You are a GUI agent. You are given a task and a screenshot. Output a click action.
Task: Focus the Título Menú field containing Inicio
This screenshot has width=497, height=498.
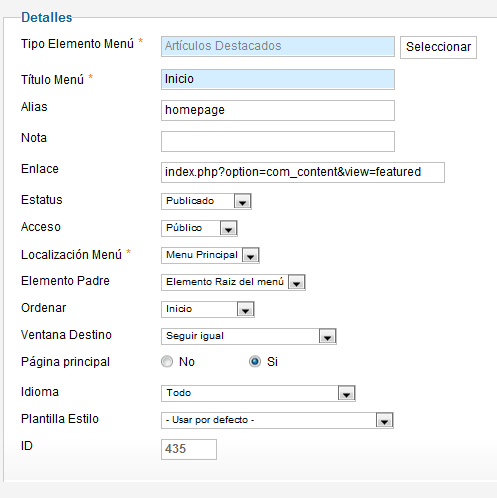click(x=278, y=79)
